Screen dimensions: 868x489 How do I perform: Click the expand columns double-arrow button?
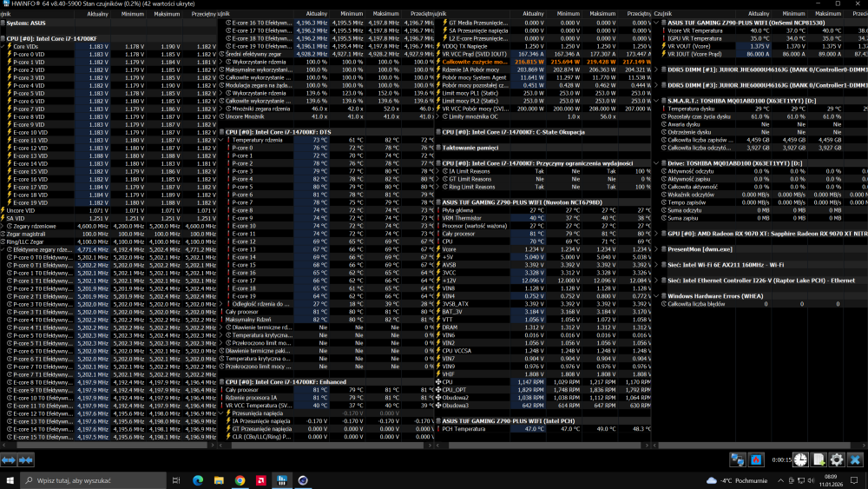coord(10,459)
